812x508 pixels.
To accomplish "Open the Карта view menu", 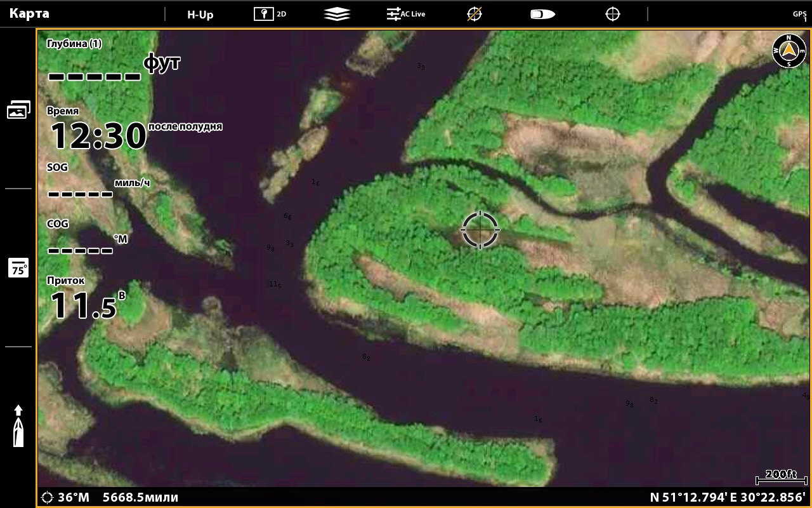I will point(29,14).
